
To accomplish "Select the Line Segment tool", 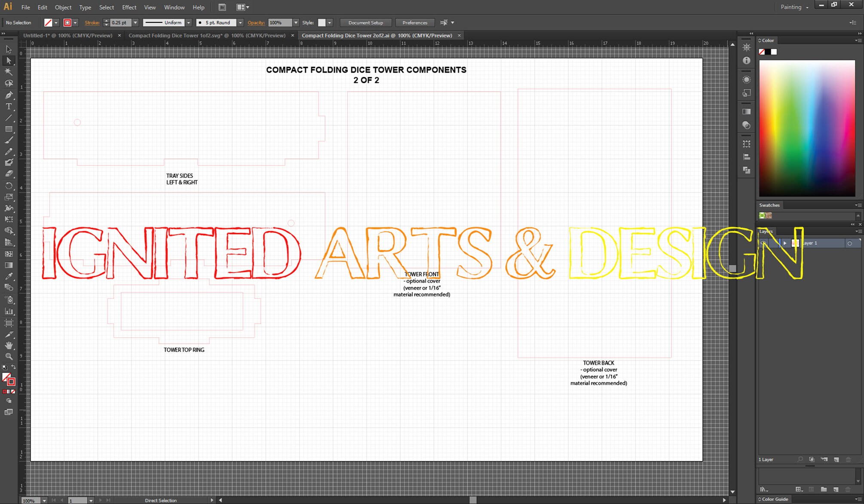I will (x=9, y=118).
